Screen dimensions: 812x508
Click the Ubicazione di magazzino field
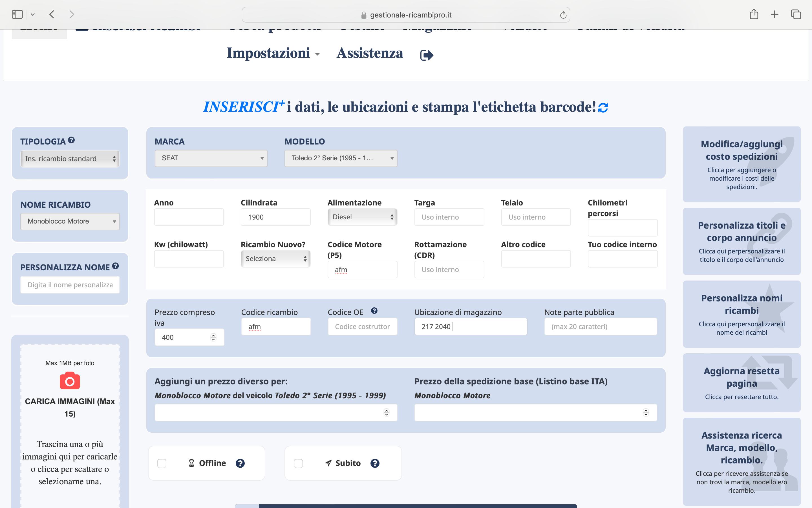point(470,327)
